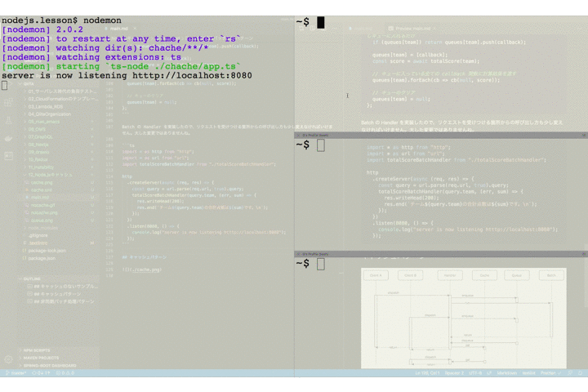
Task: Click the notifications bell in the status bar
Action: click(580, 373)
